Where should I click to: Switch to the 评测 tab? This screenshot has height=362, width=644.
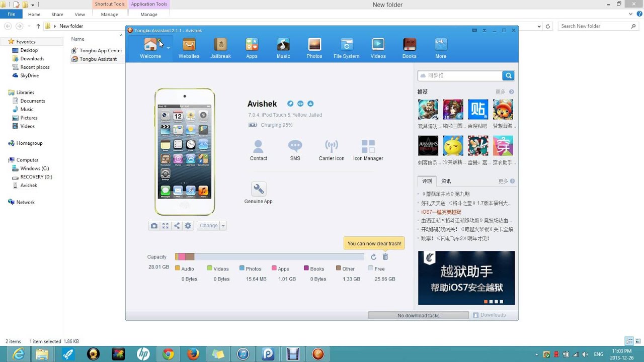[427, 181]
